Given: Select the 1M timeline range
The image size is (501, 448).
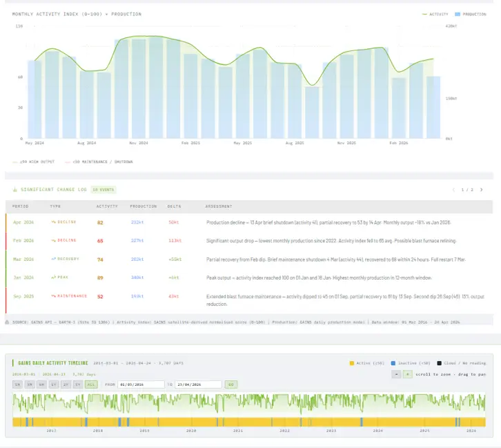Looking at the screenshot, I should (17, 384).
